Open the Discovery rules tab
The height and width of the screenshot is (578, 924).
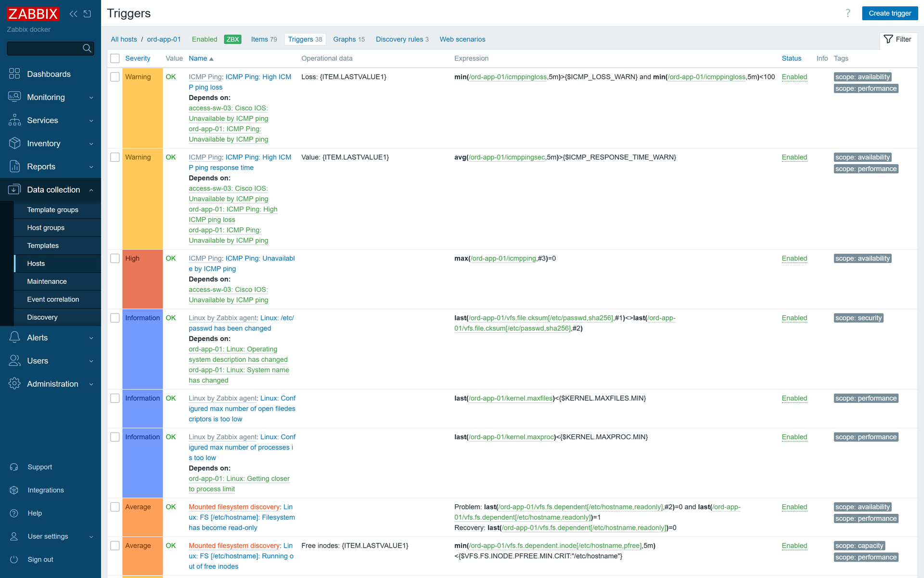[402, 39]
